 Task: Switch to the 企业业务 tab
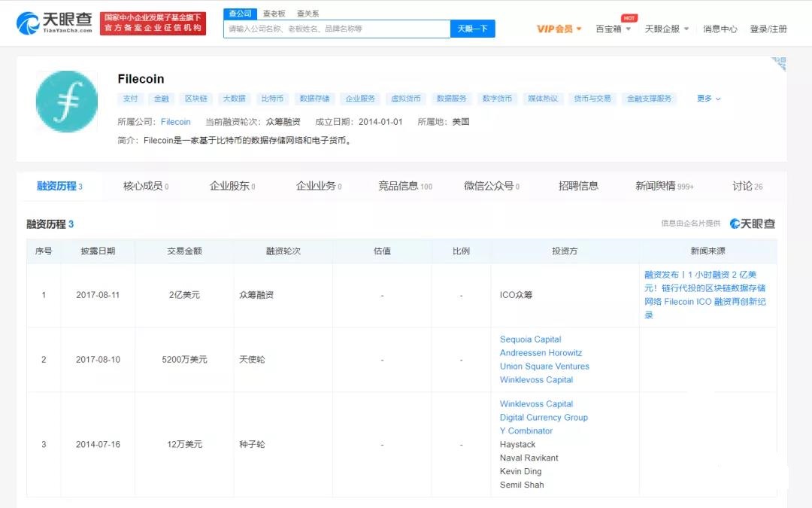coord(319,186)
